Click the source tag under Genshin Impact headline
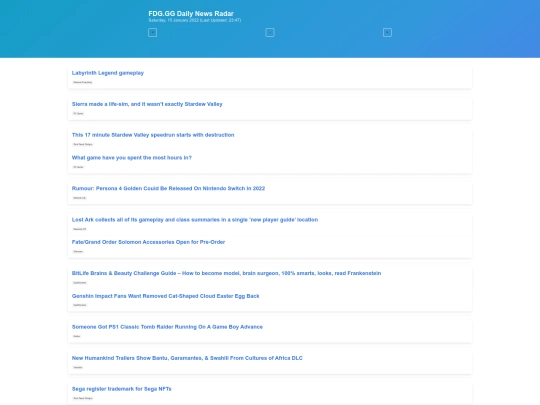540x405 pixels. click(80, 305)
